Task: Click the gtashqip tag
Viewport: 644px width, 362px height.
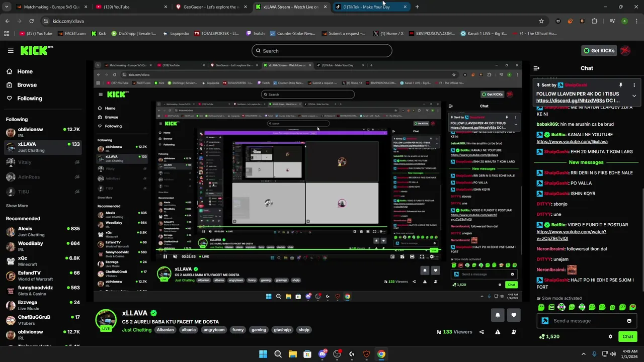Action: (282, 330)
